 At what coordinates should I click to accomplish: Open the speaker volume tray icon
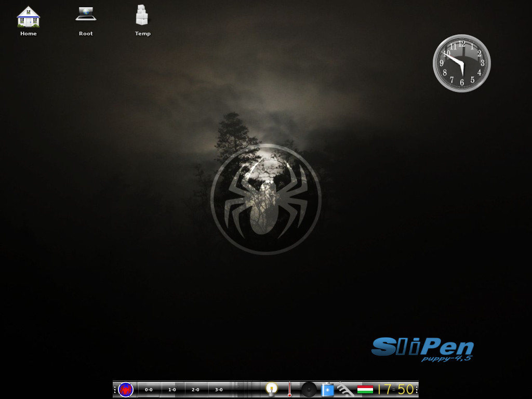click(309, 389)
